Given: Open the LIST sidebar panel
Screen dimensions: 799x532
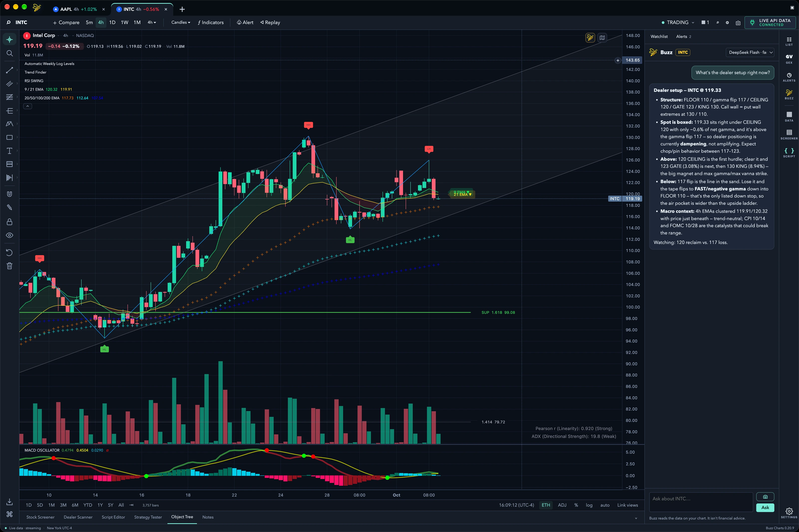Looking at the screenshot, I should (x=789, y=41).
